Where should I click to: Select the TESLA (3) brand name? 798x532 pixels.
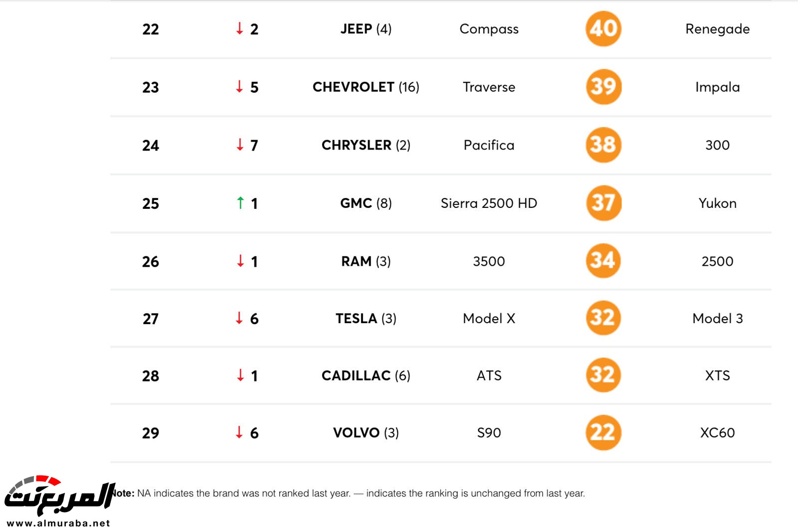[x=366, y=319]
